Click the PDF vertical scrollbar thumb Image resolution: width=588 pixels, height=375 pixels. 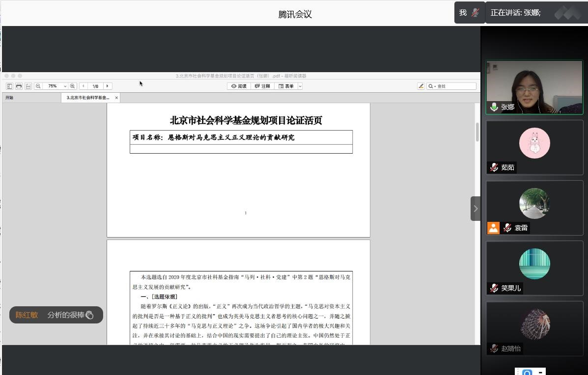click(x=477, y=132)
